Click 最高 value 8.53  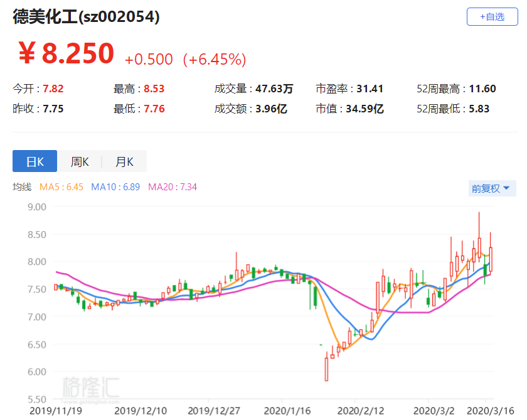click(154, 89)
